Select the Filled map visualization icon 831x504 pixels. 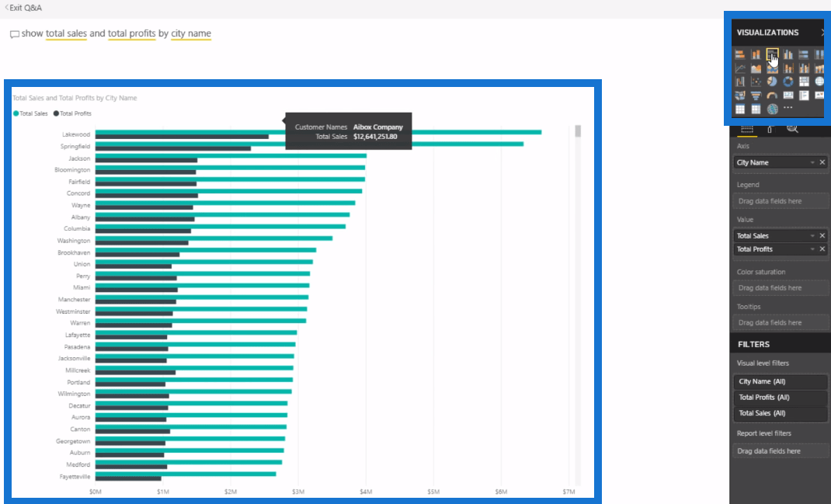pos(740,96)
